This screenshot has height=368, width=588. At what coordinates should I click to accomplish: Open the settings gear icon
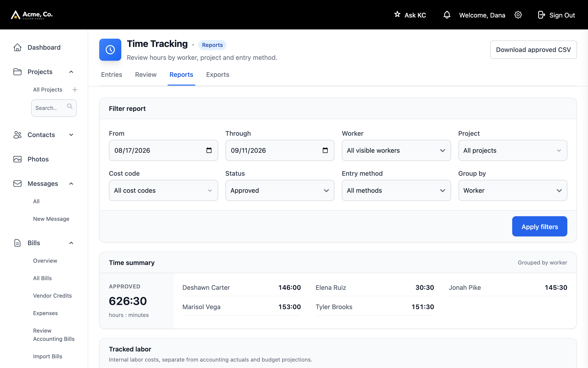coord(518,15)
